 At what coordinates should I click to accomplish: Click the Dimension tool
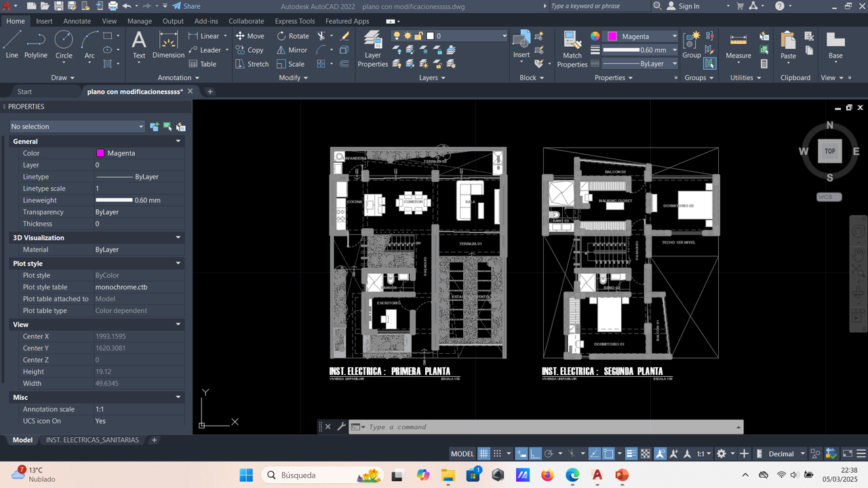(x=168, y=45)
